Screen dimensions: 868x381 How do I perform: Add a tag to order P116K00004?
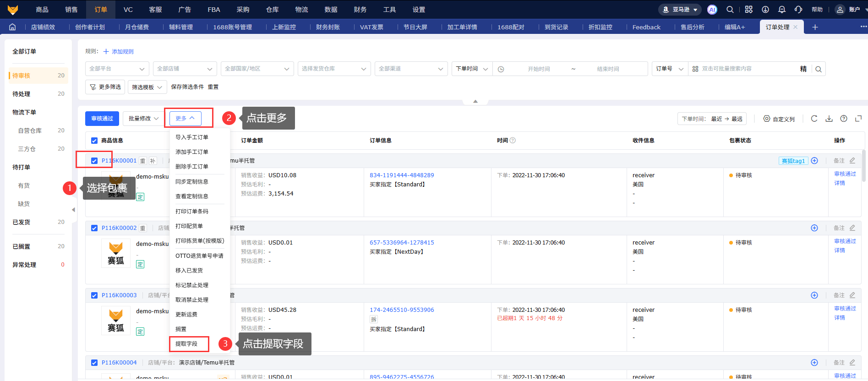(814, 363)
